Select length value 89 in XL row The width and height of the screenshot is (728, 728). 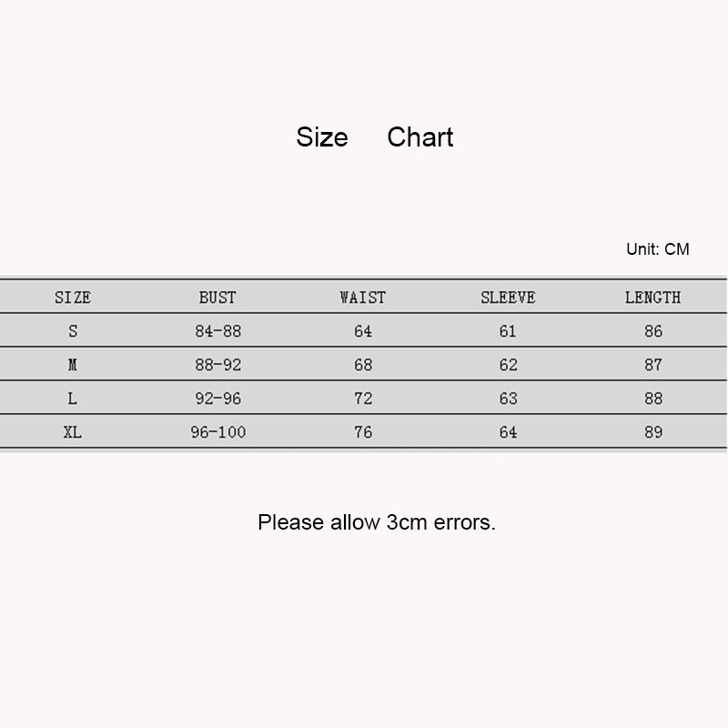[x=653, y=432]
